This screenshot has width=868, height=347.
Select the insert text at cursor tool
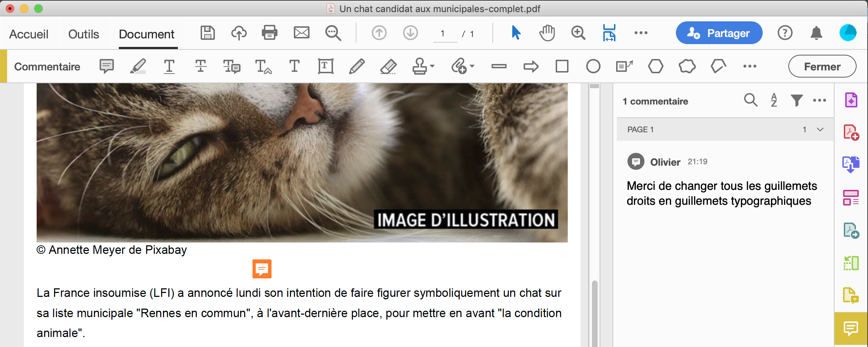point(263,66)
